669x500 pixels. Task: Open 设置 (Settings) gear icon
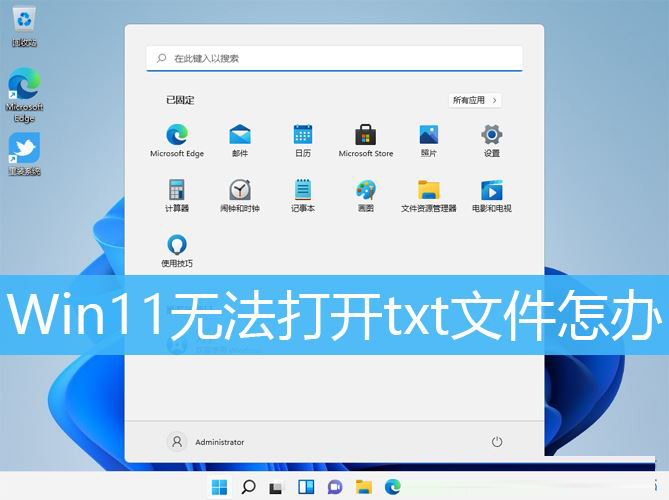coord(492,140)
